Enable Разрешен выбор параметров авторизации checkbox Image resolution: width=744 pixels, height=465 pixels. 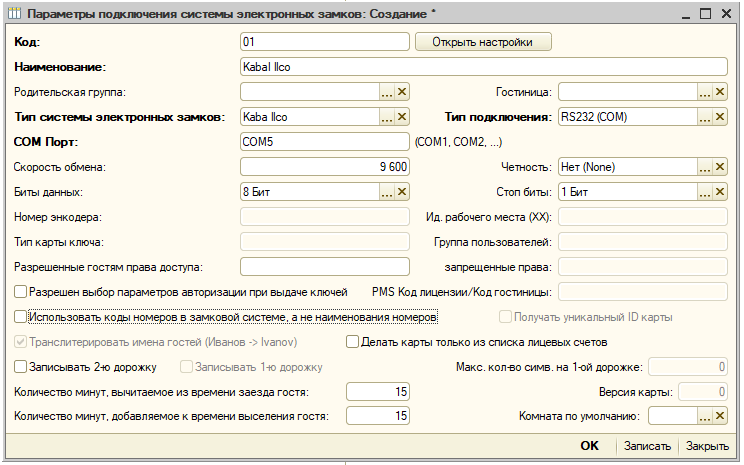(x=20, y=292)
